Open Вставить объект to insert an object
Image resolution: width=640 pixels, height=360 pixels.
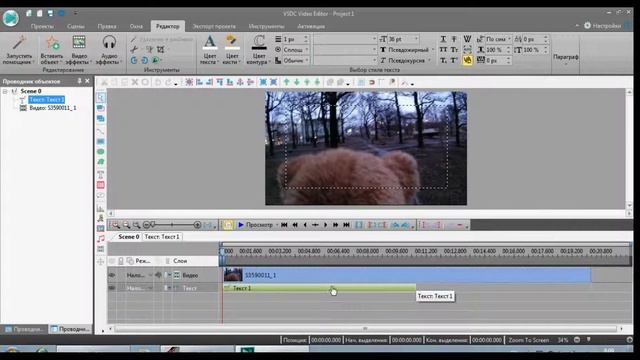click(52, 50)
